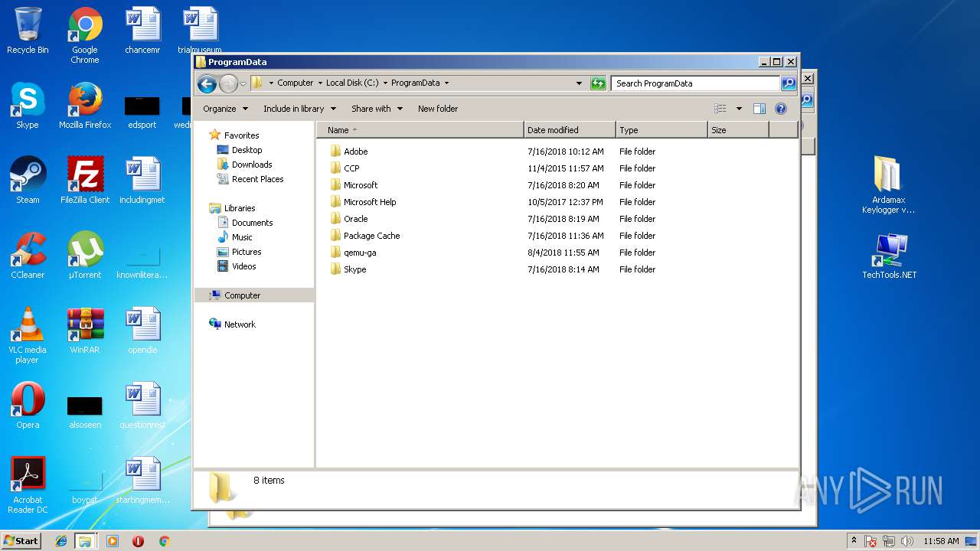980x551 pixels.
Task: Open the Steam desktop shortcut
Action: tap(28, 181)
